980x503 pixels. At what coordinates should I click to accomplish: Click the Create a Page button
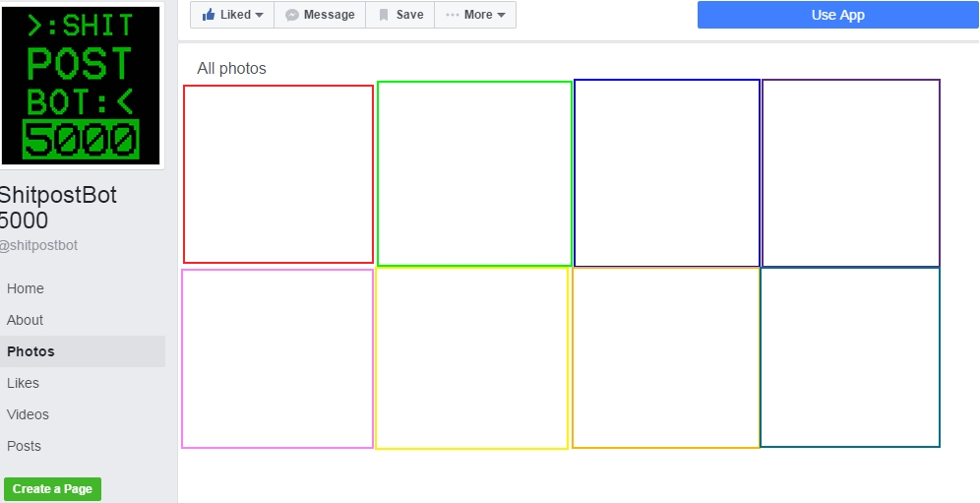pyautogui.click(x=52, y=488)
